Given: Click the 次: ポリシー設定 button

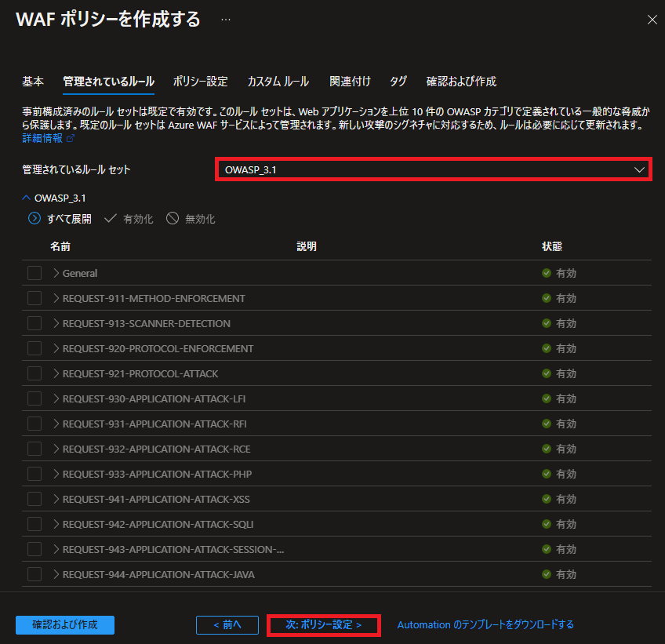Looking at the screenshot, I should [324, 625].
